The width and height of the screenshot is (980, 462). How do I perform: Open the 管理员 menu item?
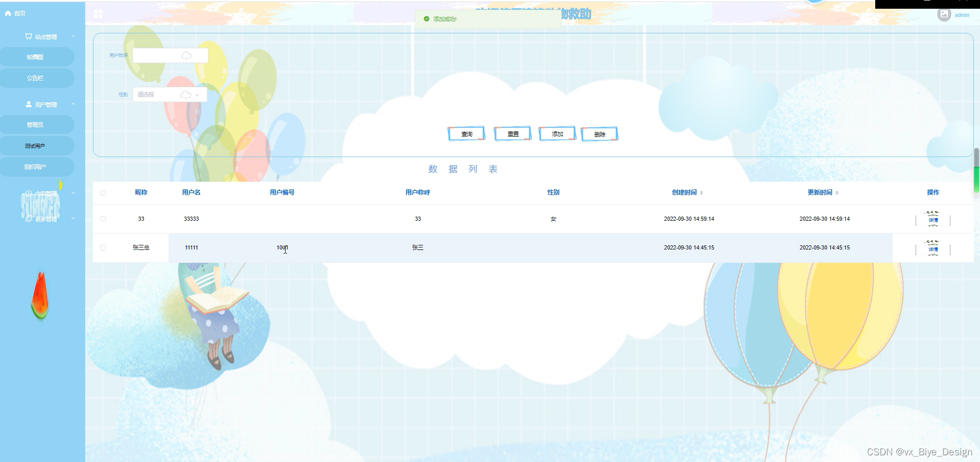coord(35,125)
